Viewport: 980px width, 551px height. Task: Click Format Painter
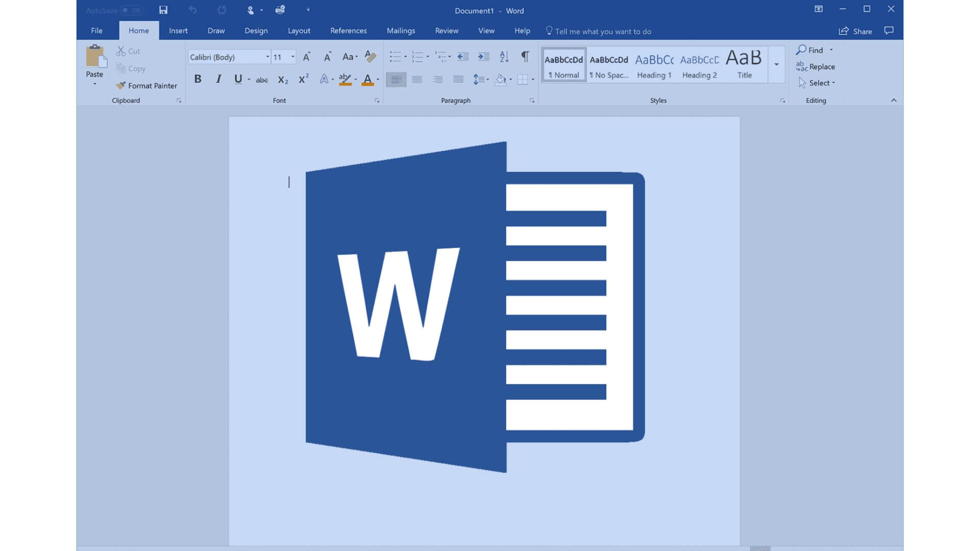point(146,86)
